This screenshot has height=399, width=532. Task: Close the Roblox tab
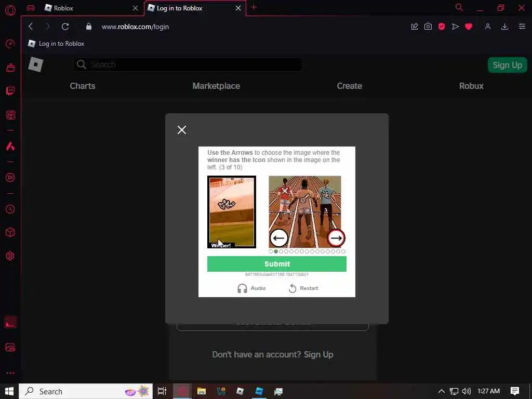pyautogui.click(x=136, y=8)
